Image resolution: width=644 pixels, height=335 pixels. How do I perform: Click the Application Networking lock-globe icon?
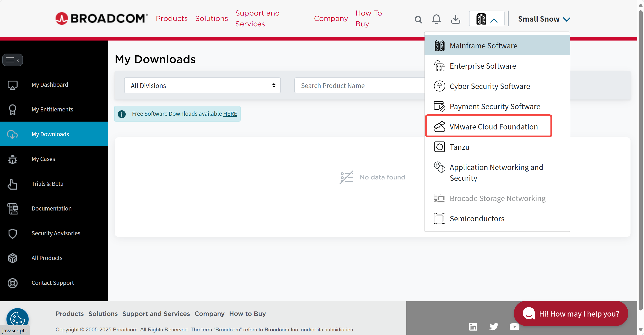[439, 167]
